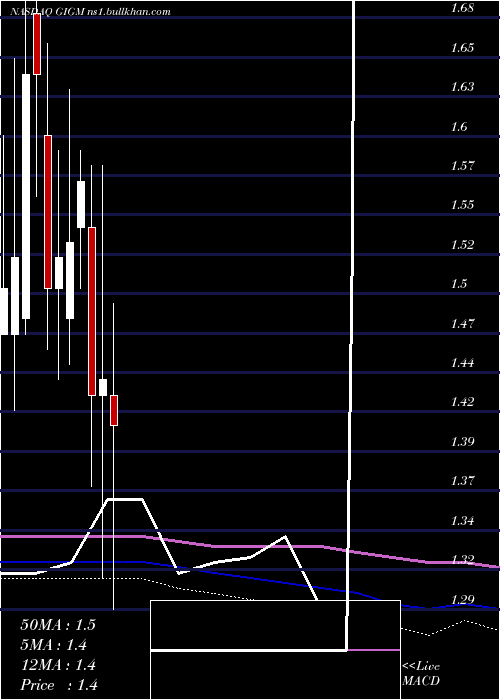Click the '50MA : 1.5' indicator text
500x700 pixels.
pos(58,625)
